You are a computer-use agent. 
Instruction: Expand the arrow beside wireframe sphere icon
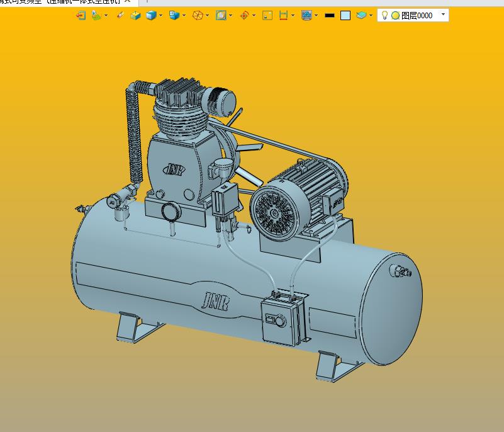coord(208,15)
